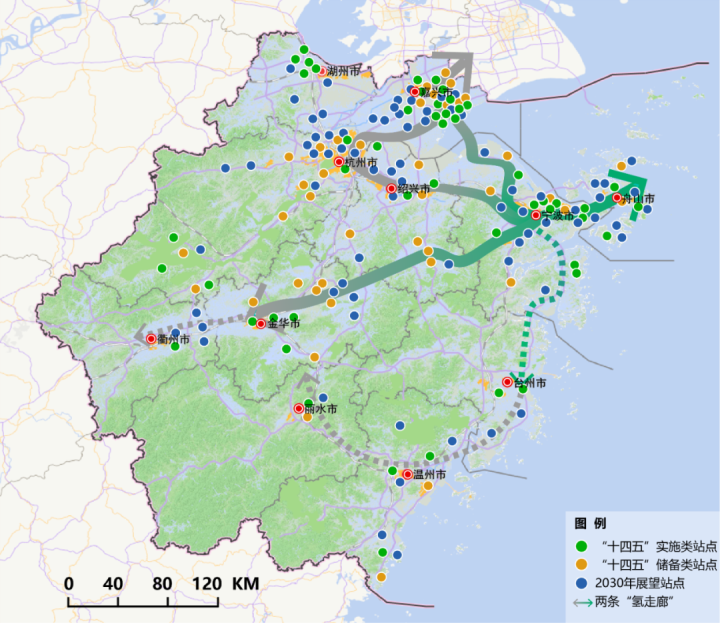
Task: Click the 舟山市 city marker
Action: [616, 197]
